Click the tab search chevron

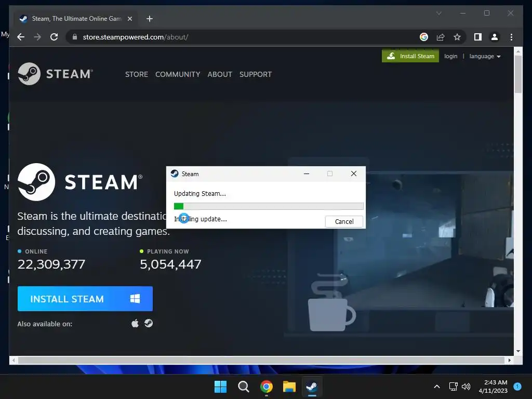point(438,13)
